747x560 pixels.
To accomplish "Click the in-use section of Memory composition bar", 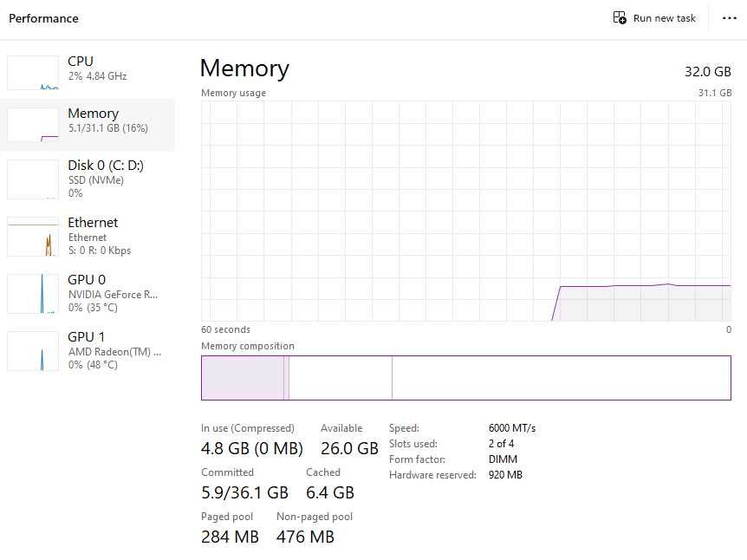I will coord(243,378).
